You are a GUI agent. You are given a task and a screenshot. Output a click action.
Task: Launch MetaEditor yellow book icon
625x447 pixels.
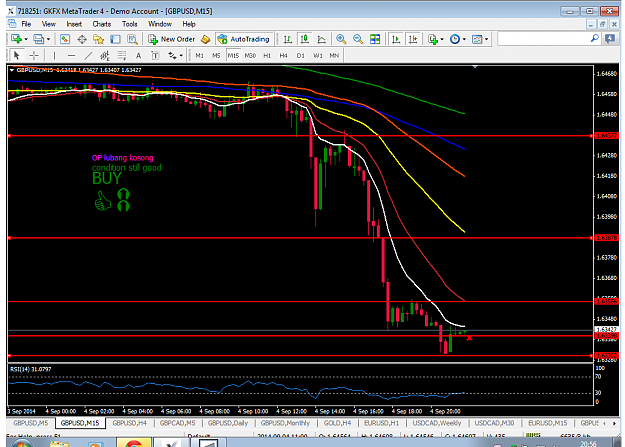[x=205, y=39]
